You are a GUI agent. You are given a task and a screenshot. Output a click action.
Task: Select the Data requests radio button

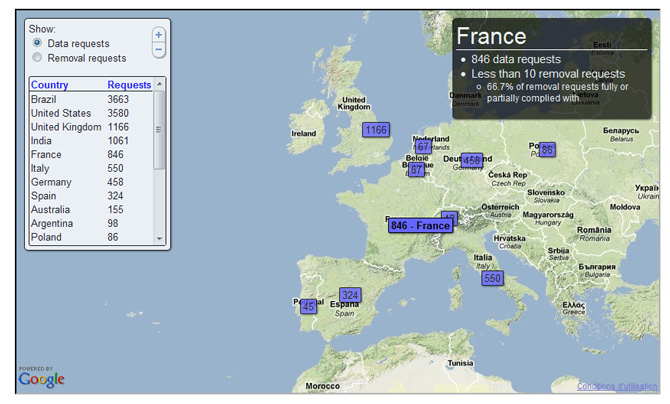pos(37,43)
